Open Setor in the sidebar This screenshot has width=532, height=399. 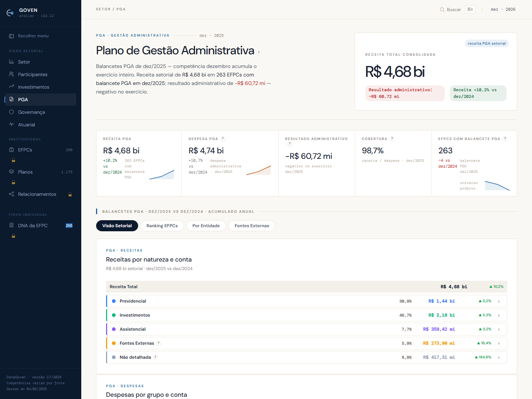(40, 62)
